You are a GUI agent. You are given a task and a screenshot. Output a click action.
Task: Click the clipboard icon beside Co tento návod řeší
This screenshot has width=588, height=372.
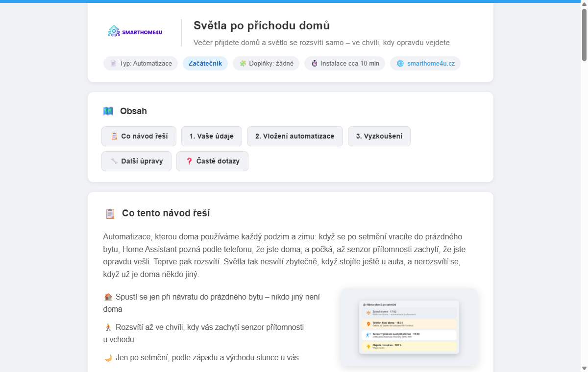click(x=110, y=213)
